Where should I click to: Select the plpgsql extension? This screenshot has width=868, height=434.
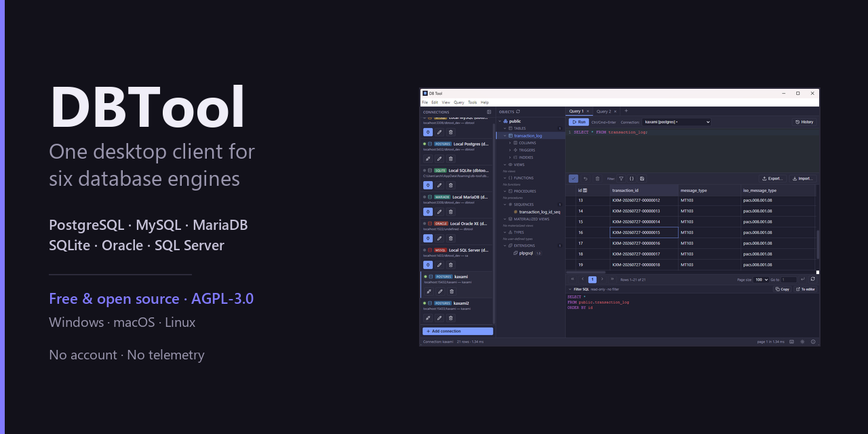(x=526, y=253)
